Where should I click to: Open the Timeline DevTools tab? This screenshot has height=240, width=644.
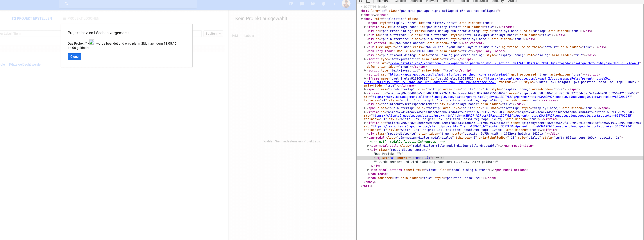point(448,1)
